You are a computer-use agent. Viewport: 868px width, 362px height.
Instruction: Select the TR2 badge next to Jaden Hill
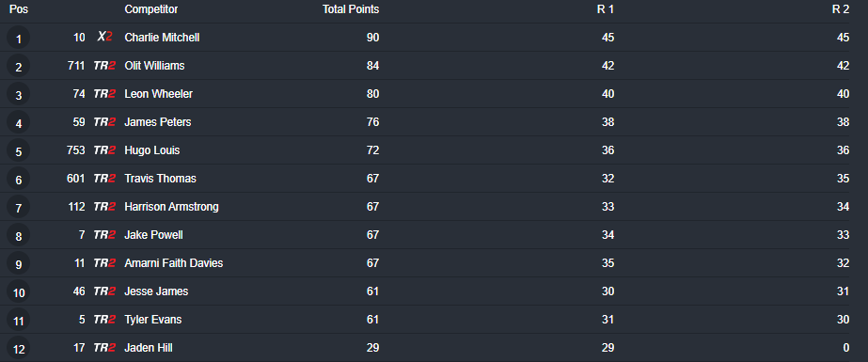[104, 348]
